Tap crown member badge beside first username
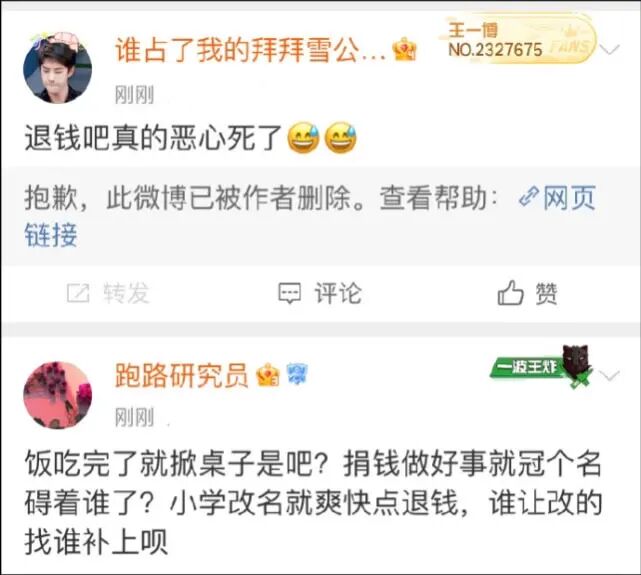The image size is (641, 575). coord(404,49)
